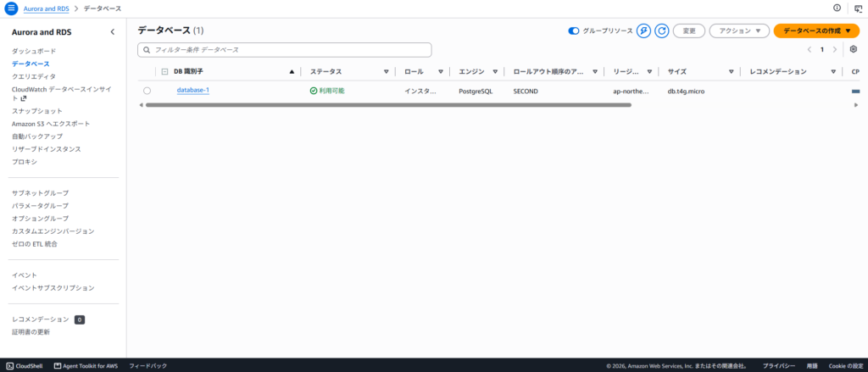Open the database-1 link
This screenshot has width=868, height=372.
pos(193,90)
